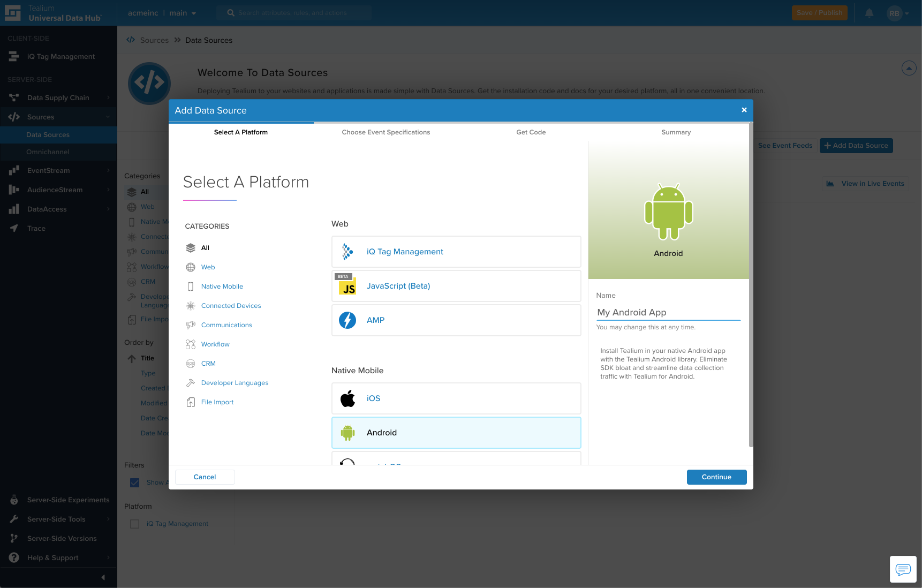Click the EventStream sidebar icon

[14, 170]
